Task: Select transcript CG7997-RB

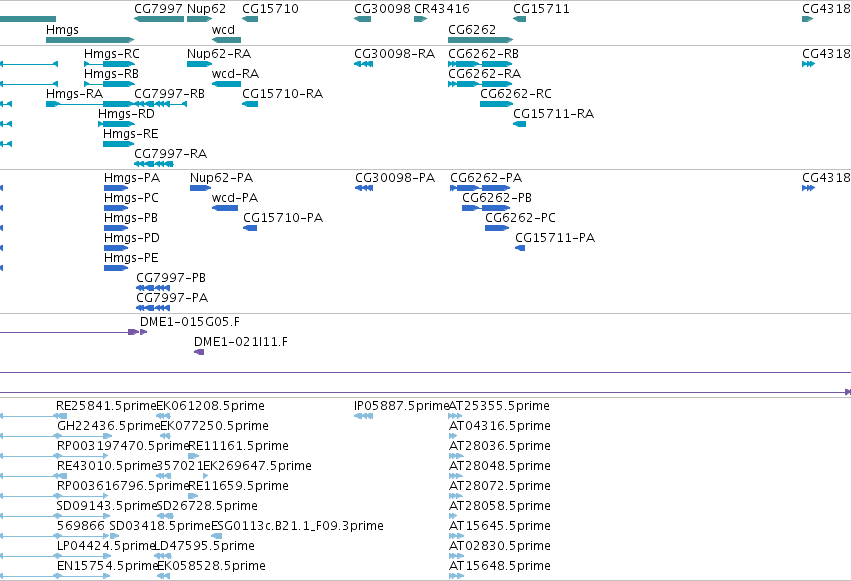Action: point(169,94)
